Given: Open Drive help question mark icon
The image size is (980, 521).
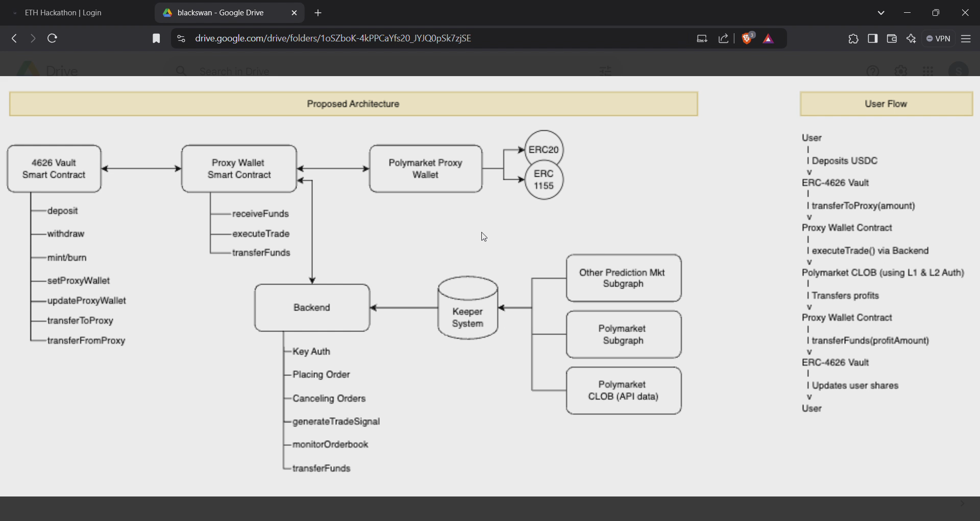Looking at the screenshot, I should pos(873,70).
